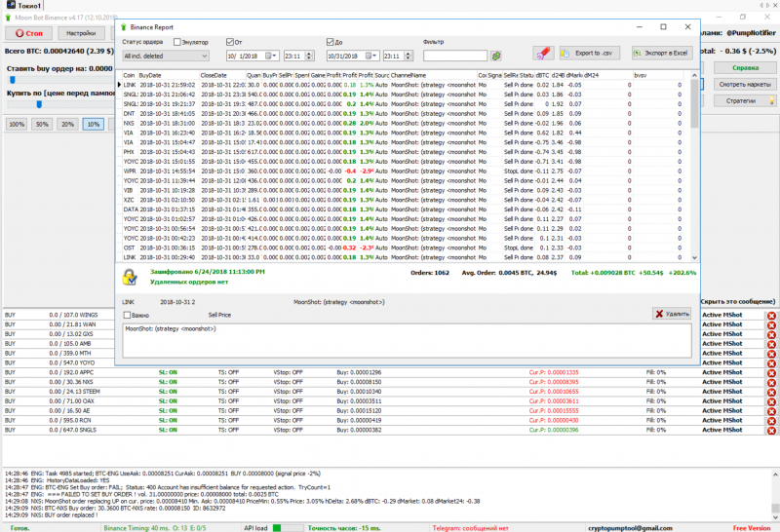Click the Фильтр text input field
780x532 pixels.
[455, 56]
